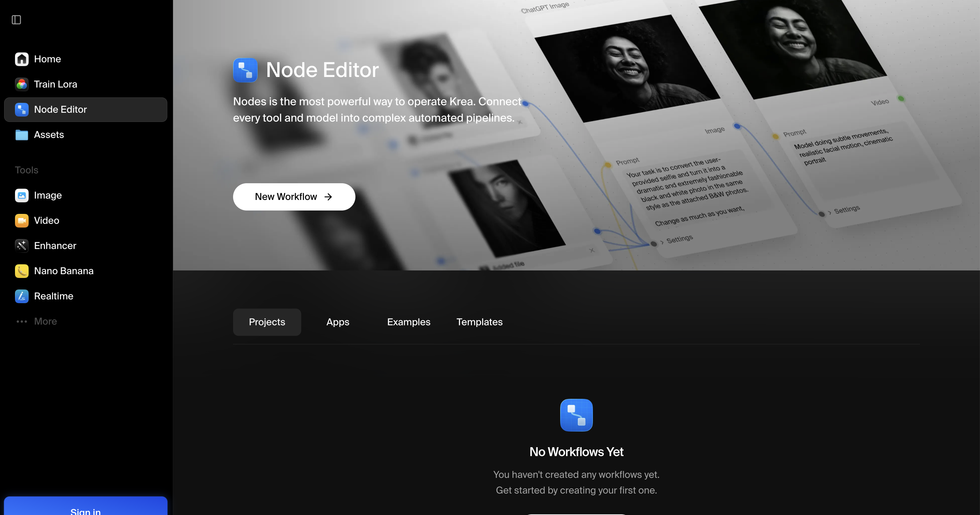This screenshot has height=515, width=980.
Task: Open Train Lora colorful icon
Action: (22, 84)
